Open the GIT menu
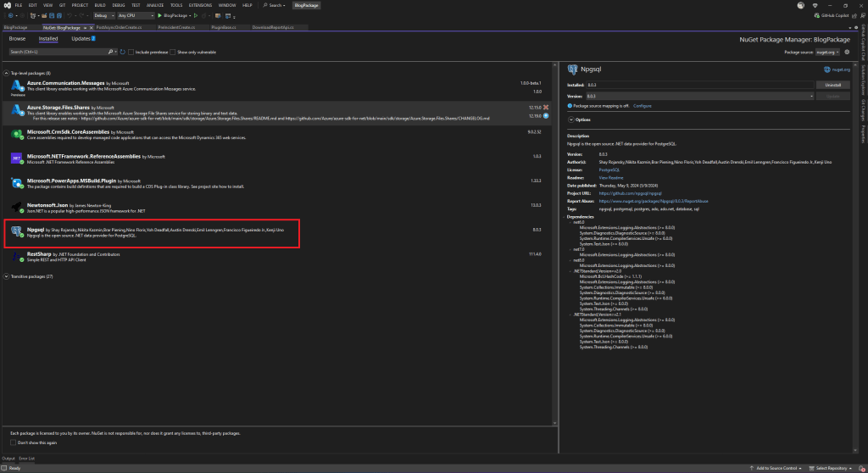 tap(62, 5)
